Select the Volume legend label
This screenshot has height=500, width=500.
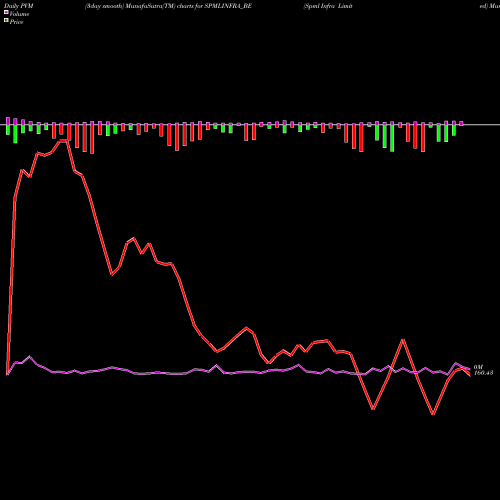tap(19, 14)
